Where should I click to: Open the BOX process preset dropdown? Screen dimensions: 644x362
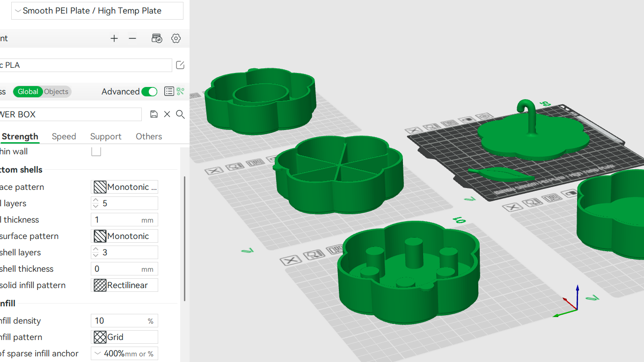(x=71, y=115)
